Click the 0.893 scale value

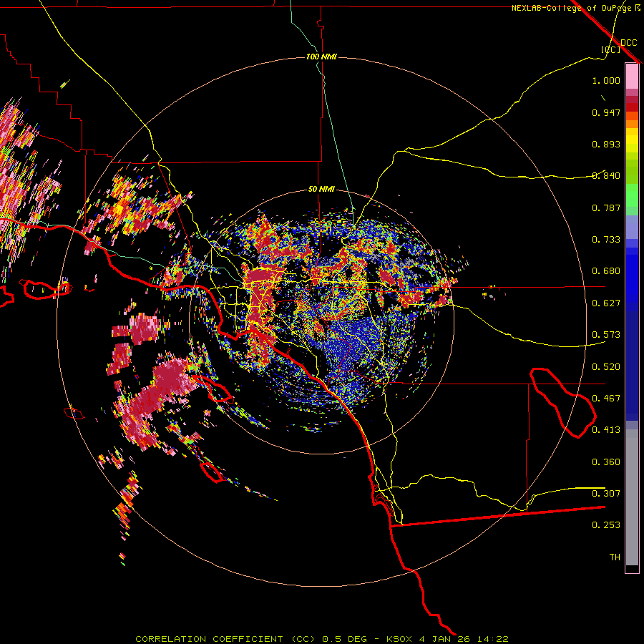606,144
